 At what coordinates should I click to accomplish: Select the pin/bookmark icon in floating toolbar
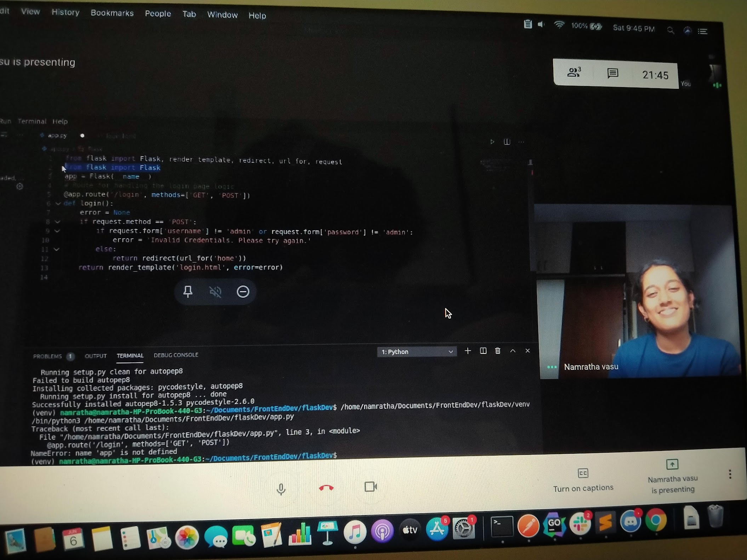click(188, 291)
